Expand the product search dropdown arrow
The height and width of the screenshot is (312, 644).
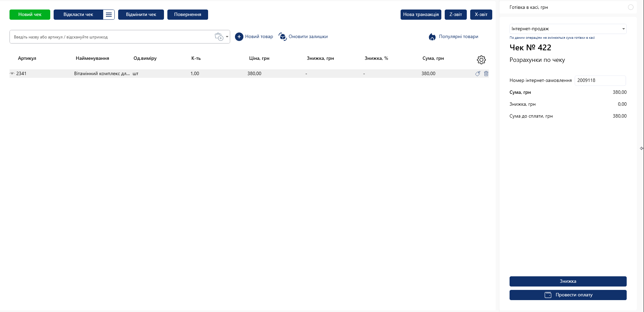click(227, 37)
